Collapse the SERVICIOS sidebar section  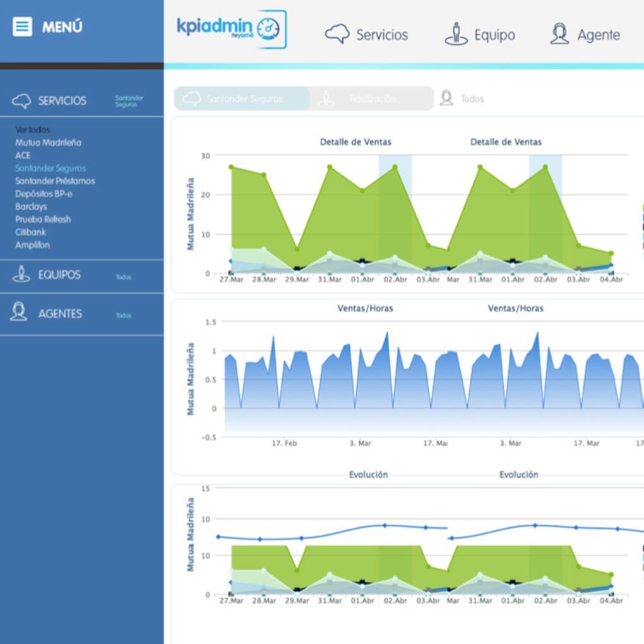click(62, 101)
